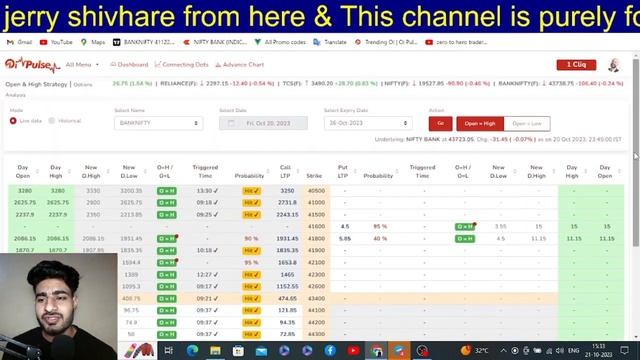Click O=H badge in 41500 strike row

[x=167, y=214]
